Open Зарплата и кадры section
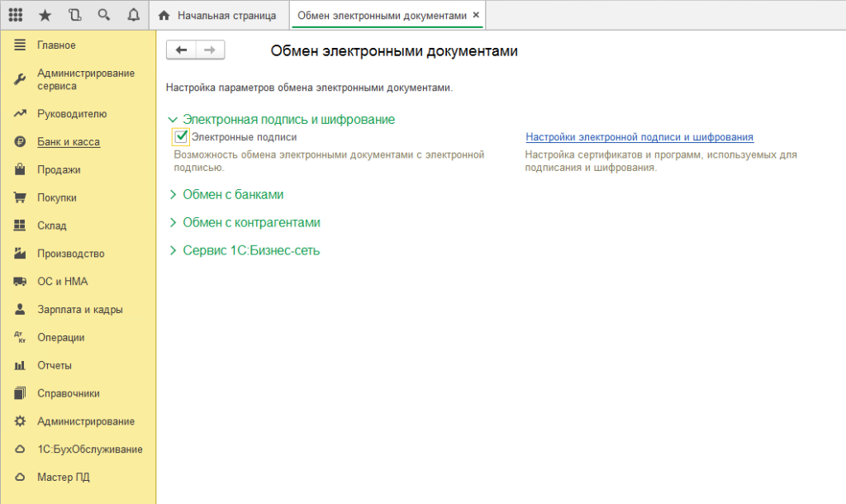The height and width of the screenshot is (504, 846). 79,310
